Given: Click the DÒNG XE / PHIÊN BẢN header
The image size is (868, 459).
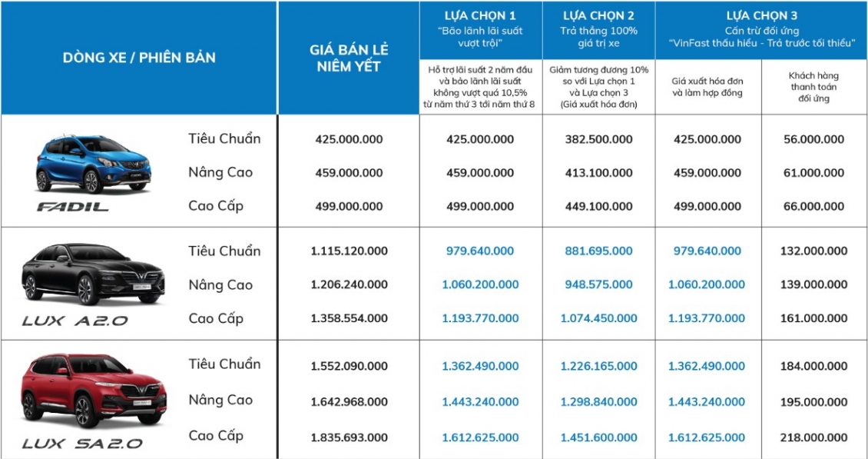Looking at the screenshot, I should (x=139, y=58).
